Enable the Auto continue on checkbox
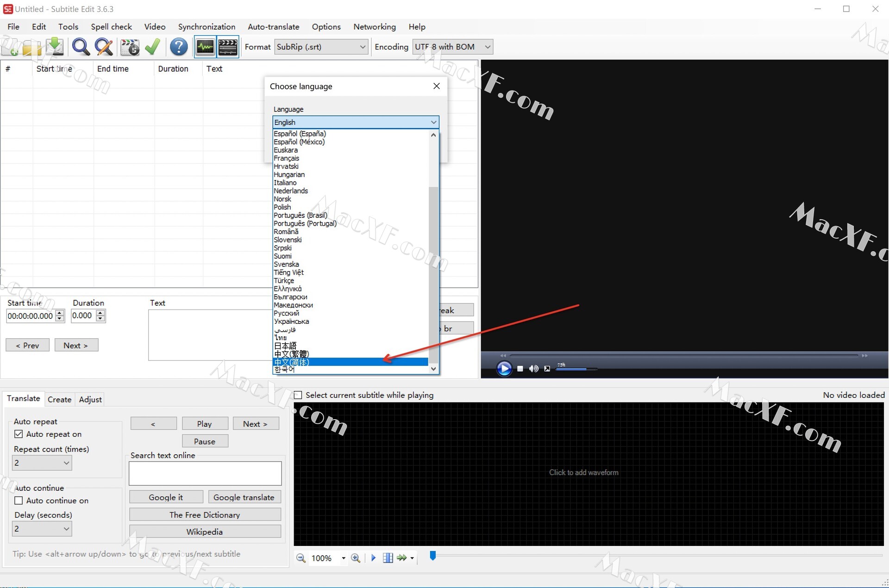 tap(19, 501)
